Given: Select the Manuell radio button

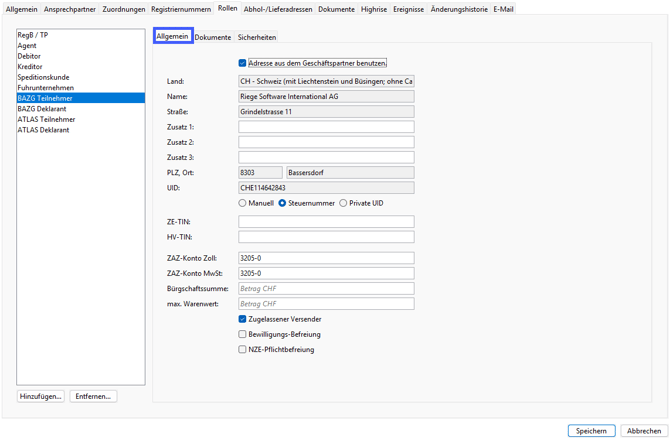Looking at the screenshot, I should tap(242, 203).
